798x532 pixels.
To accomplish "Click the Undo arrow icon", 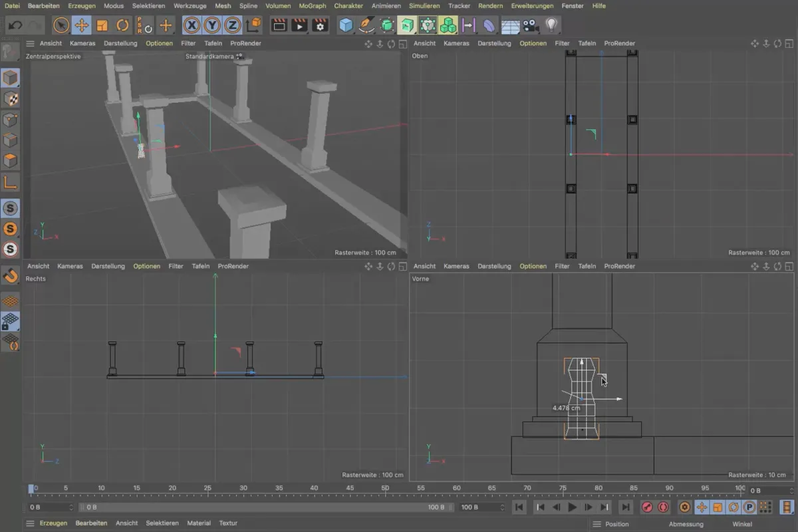I will pos(16,26).
